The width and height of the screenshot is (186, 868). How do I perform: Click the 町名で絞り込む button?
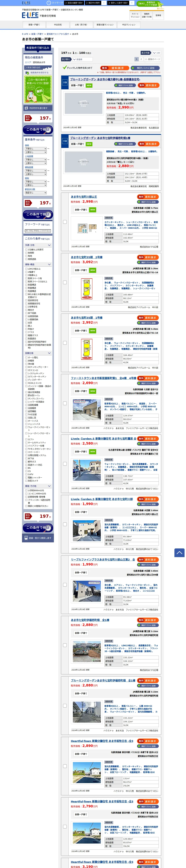[38, 67]
